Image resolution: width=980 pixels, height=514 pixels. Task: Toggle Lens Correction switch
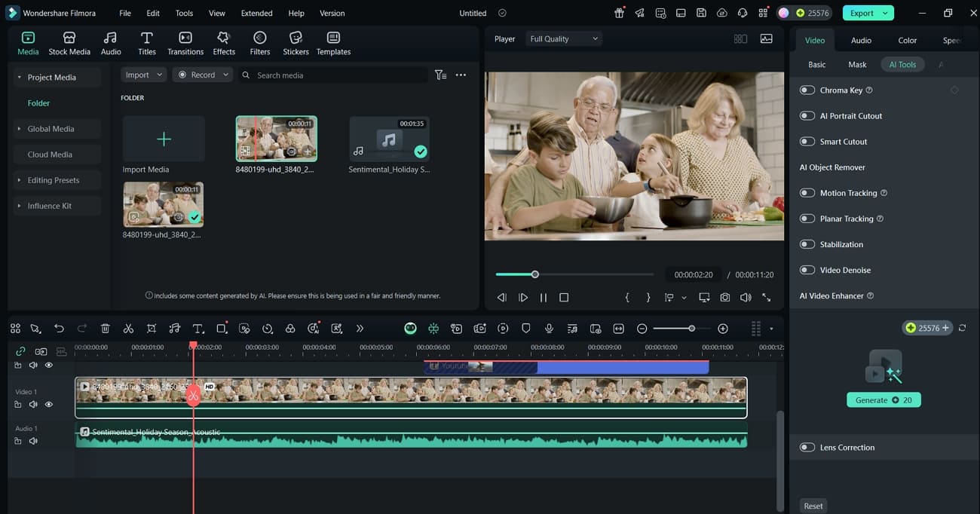[x=807, y=448]
